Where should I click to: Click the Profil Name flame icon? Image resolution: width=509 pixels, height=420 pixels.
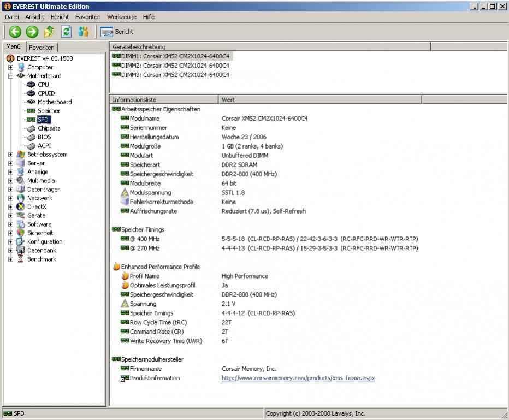pyautogui.click(x=125, y=276)
